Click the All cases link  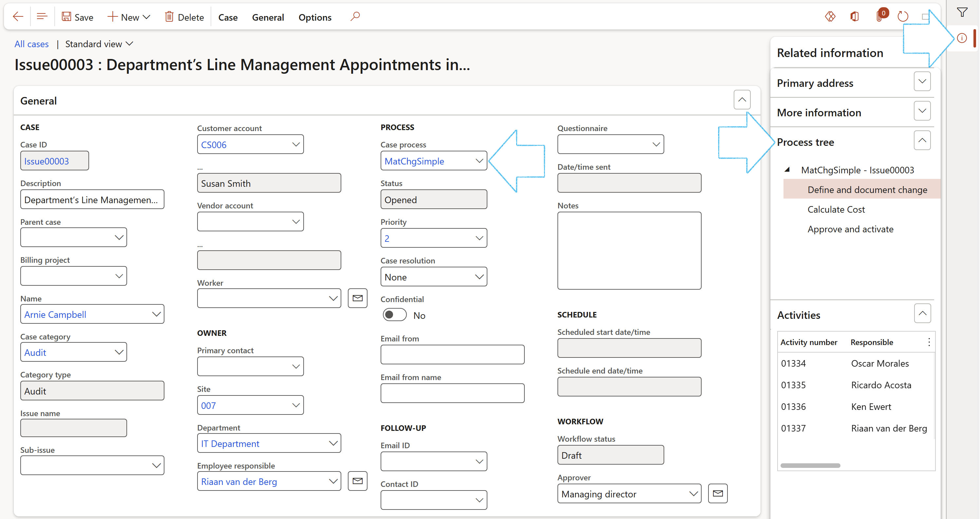pos(31,44)
